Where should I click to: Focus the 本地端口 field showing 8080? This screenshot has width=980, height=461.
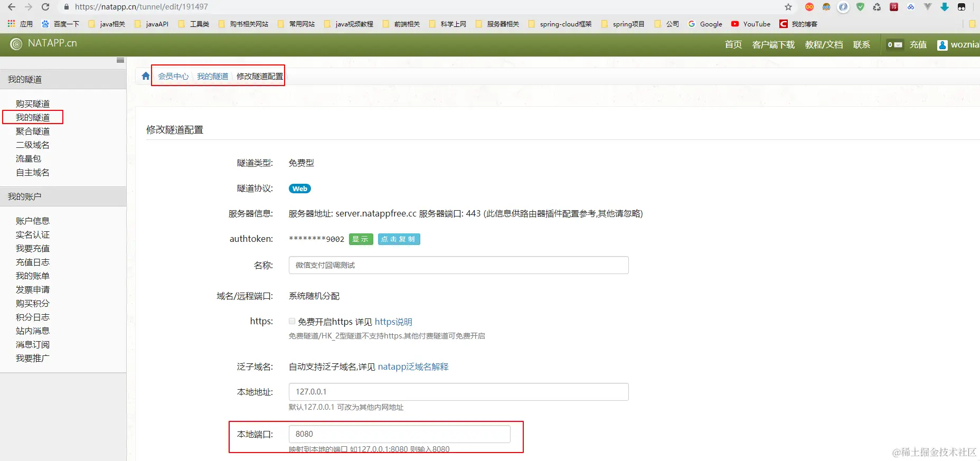399,434
